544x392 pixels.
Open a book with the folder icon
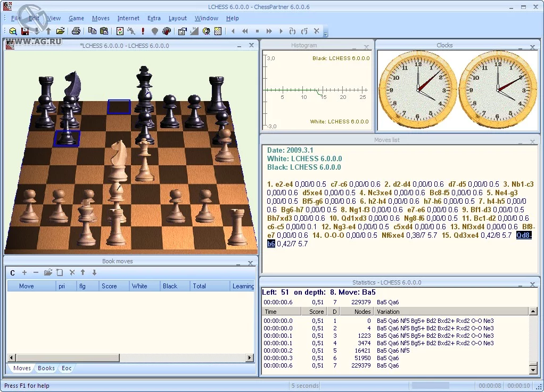point(48,273)
